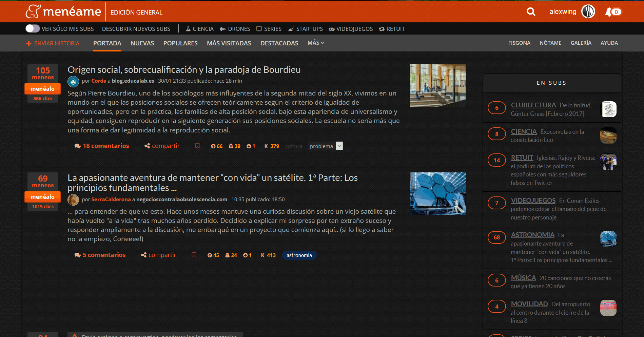
Task: Open alexwing user avatar
Action: click(588, 12)
